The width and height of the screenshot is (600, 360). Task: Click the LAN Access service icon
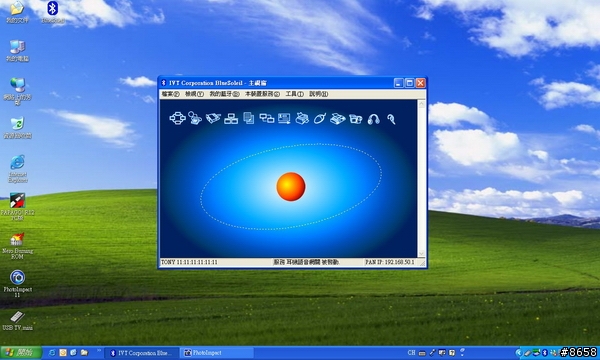point(231,119)
